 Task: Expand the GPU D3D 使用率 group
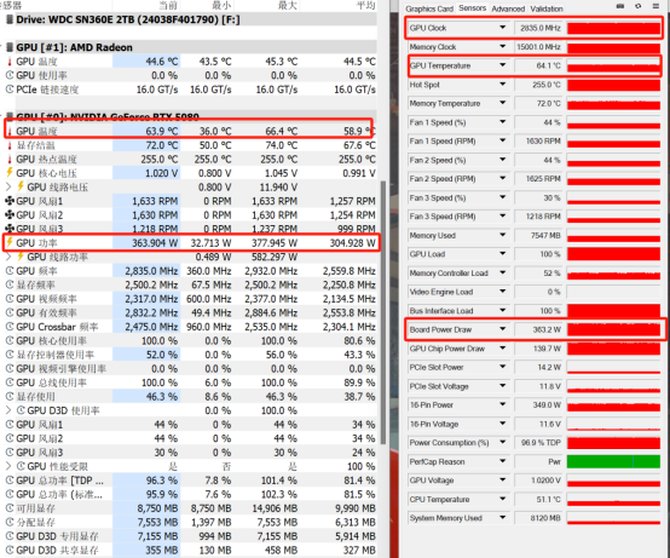tap(9, 410)
